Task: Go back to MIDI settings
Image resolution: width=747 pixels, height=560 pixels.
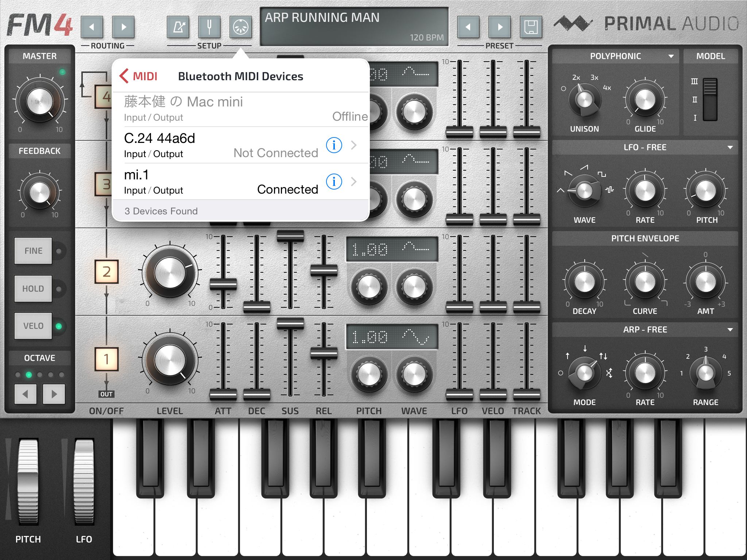Action: pos(138,76)
